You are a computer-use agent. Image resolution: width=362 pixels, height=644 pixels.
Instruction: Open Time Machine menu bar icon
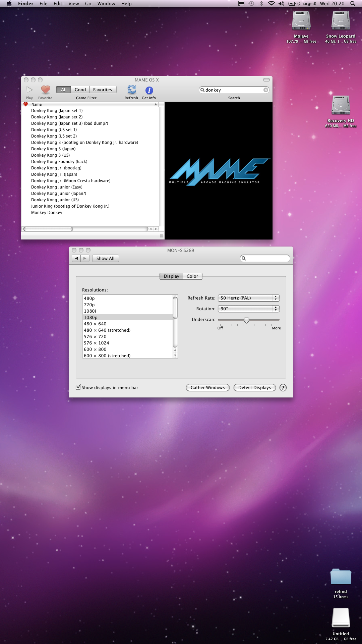251,4
